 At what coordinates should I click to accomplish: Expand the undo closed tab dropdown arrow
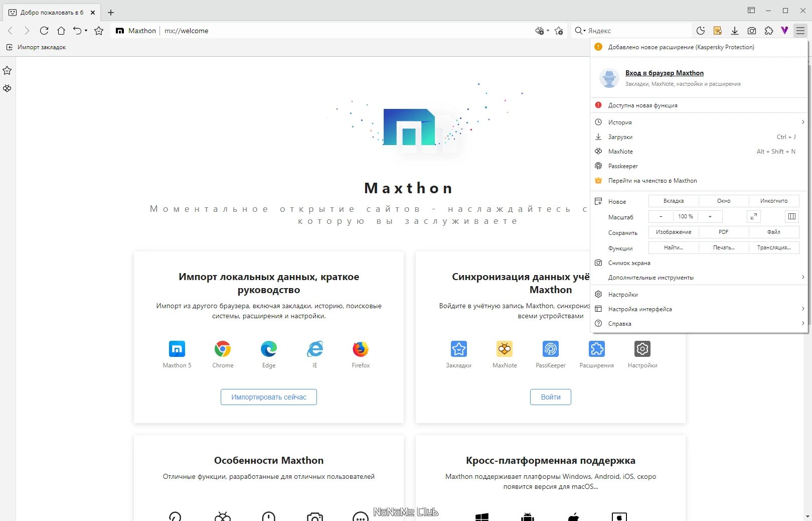[86, 31]
